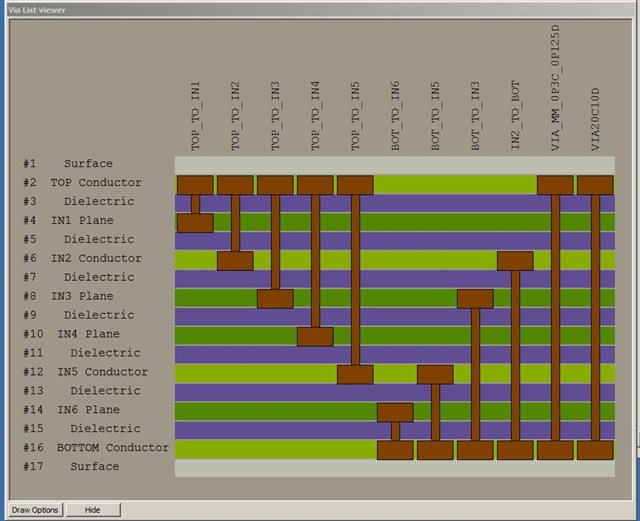Select the BOT_TO_IN6 pad on IN6 Plane

click(x=395, y=412)
